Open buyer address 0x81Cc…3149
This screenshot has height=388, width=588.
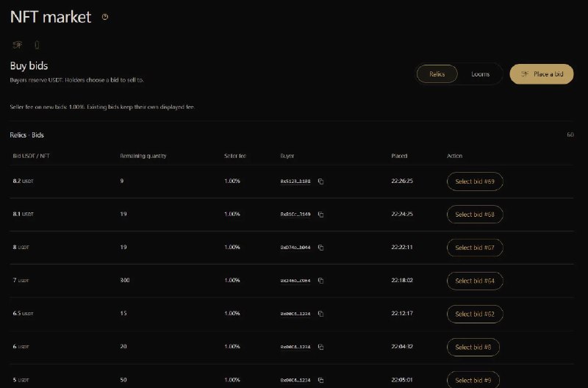pyautogui.click(x=295, y=214)
